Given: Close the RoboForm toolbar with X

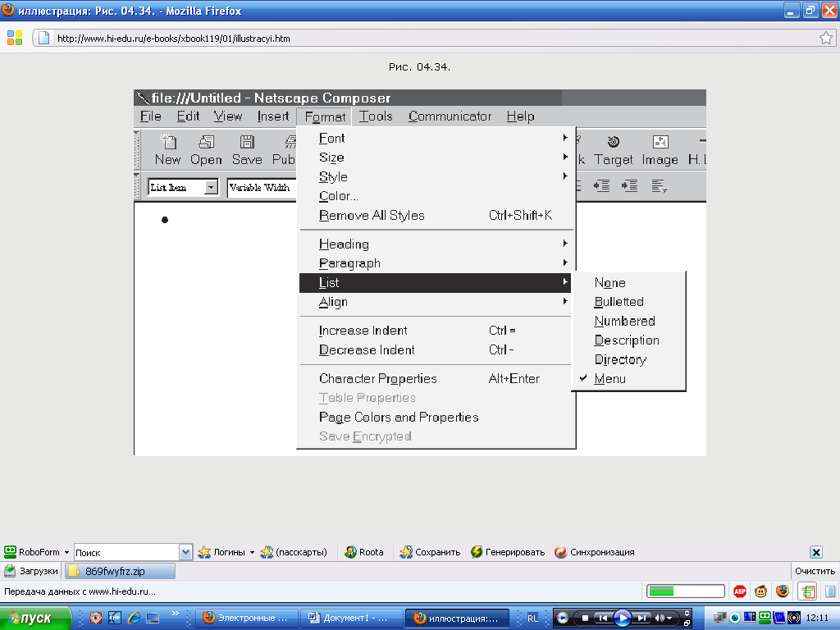Looking at the screenshot, I should pos(816,552).
